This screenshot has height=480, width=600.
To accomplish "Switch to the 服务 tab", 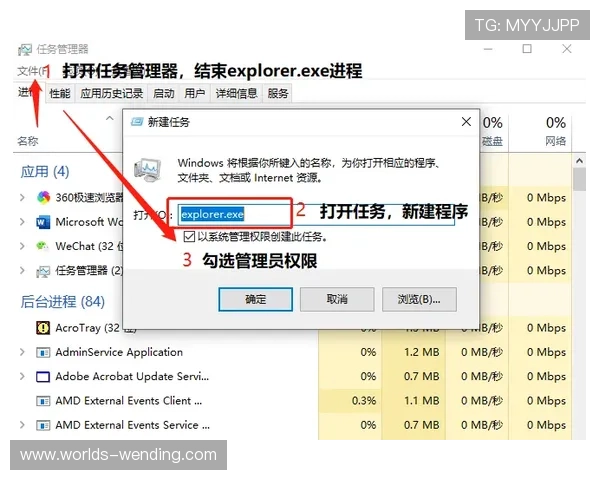I will pyautogui.click(x=278, y=93).
